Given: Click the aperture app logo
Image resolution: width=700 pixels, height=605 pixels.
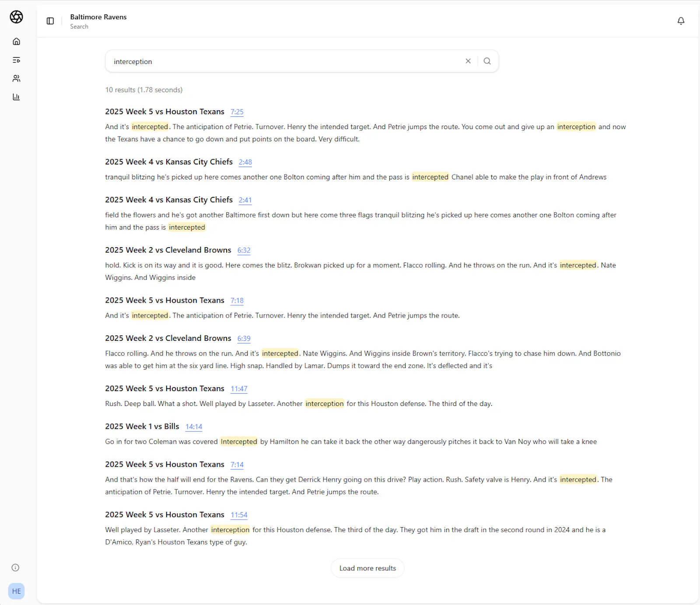Looking at the screenshot, I should click(16, 17).
